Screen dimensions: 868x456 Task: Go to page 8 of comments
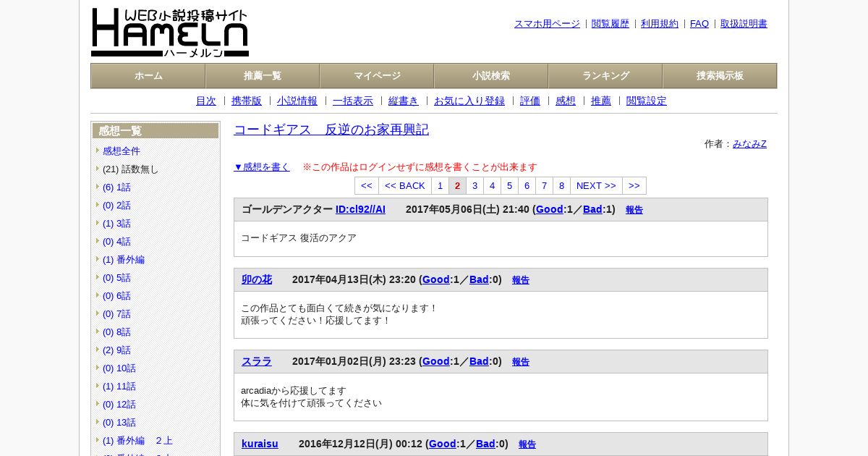[x=561, y=186]
